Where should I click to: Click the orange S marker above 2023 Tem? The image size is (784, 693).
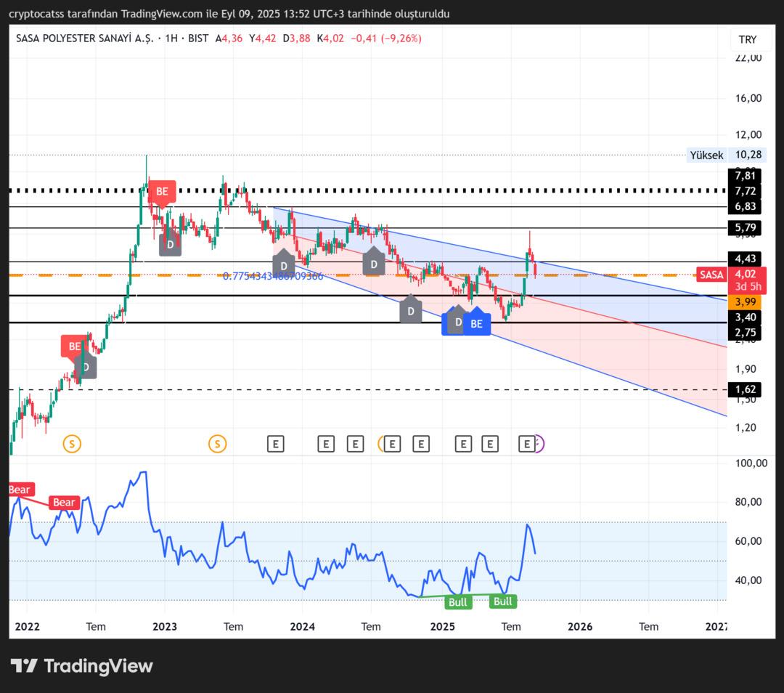[x=218, y=443]
